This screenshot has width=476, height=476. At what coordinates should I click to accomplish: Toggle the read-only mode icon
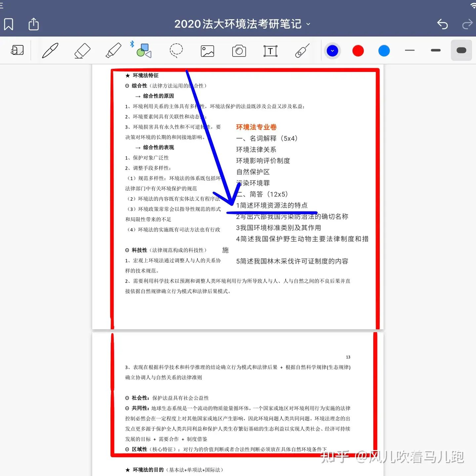coord(17,50)
